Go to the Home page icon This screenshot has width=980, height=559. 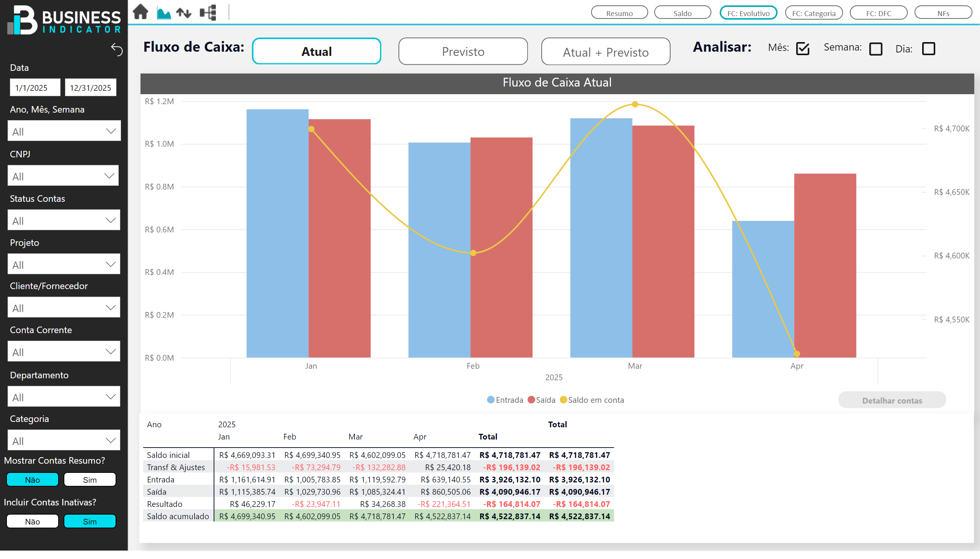click(x=140, y=12)
